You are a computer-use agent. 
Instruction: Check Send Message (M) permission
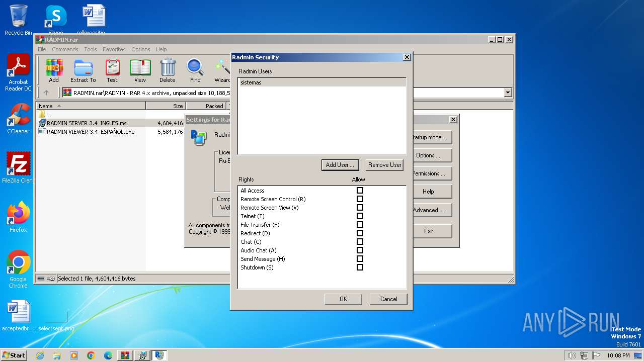pyautogui.click(x=360, y=259)
